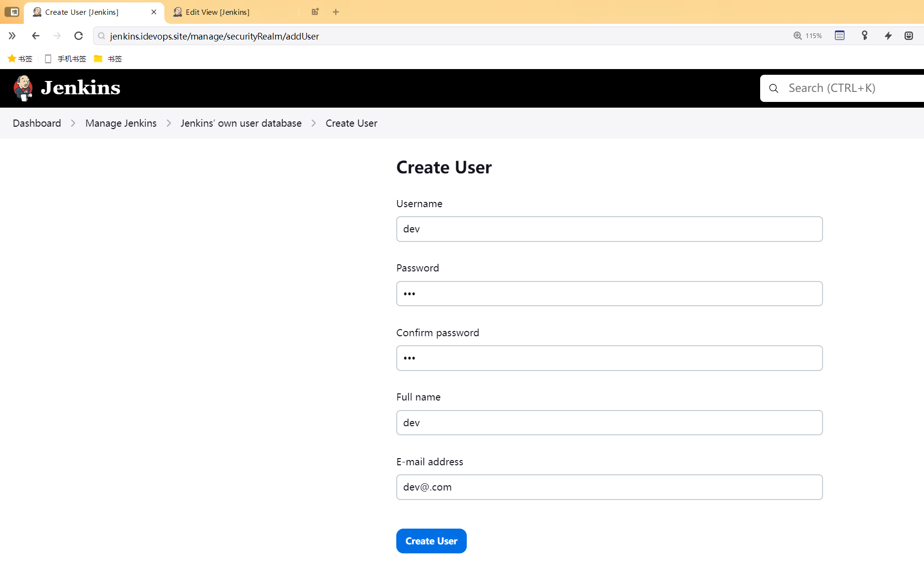The width and height of the screenshot is (924, 571).
Task: Click the 115% zoom indicator
Action: pos(808,36)
